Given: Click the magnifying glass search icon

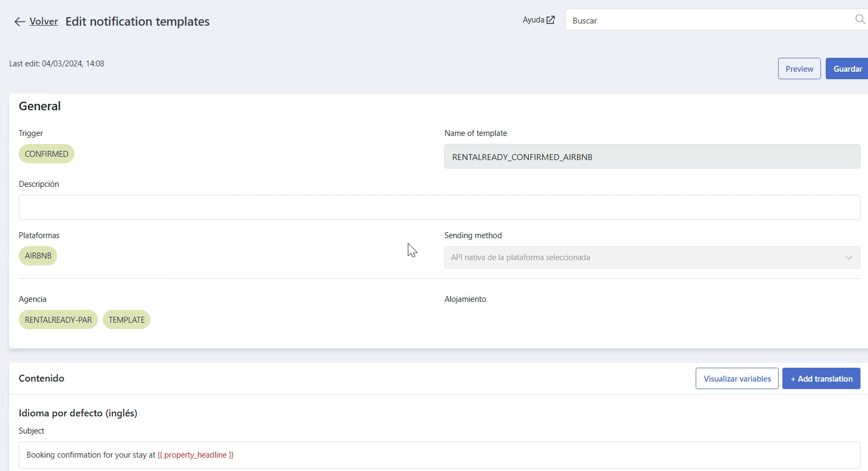Looking at the screenshot, I should [860, 19].
